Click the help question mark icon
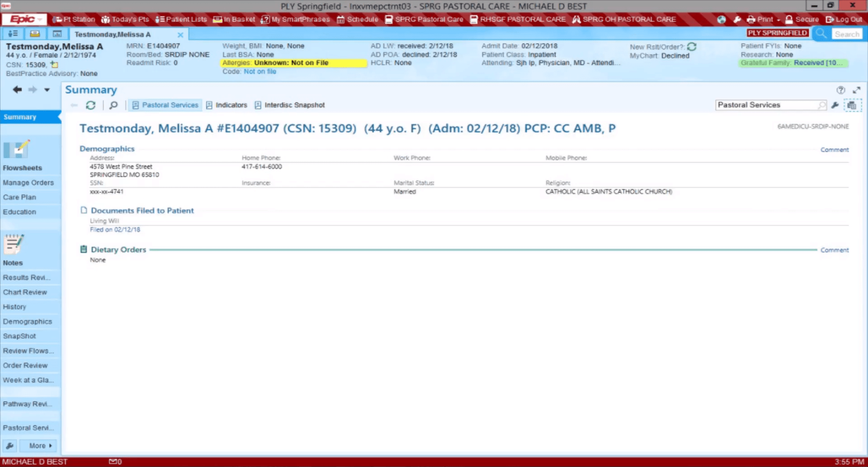Screen dimensions: 868x467 (840, 90)
